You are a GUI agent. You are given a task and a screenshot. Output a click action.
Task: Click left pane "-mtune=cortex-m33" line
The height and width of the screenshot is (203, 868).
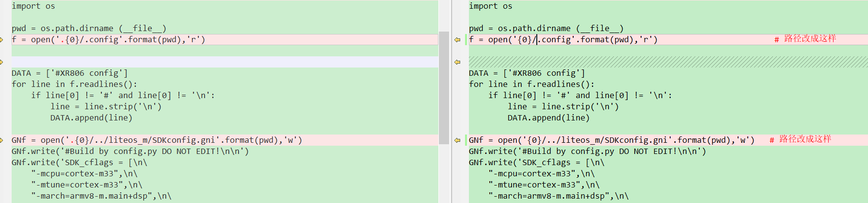coord(87,185)
